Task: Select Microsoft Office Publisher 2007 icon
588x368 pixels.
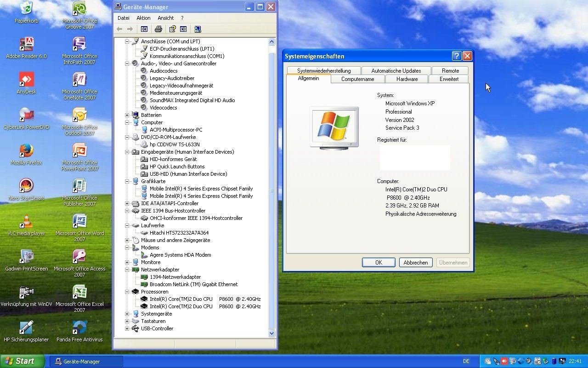Action: (79, 192)
